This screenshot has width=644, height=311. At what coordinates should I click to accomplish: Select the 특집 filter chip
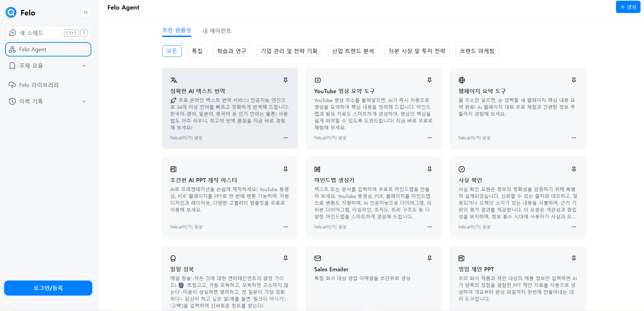tap(197, 51)
